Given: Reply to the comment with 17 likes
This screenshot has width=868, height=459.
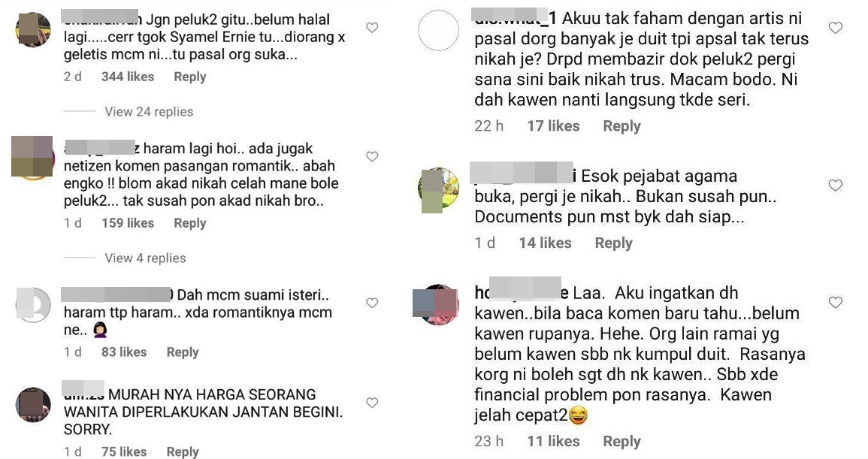Looking at the screenshot, I should click(622, 126).
